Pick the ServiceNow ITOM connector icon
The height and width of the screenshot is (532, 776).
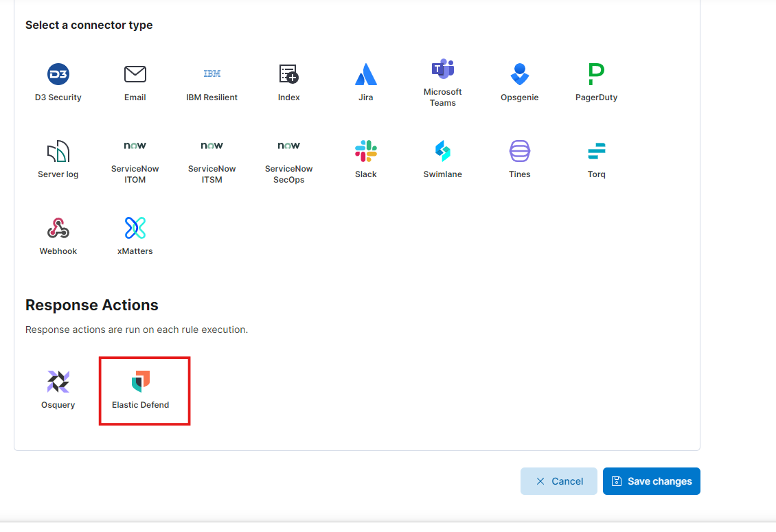point(135,146)
